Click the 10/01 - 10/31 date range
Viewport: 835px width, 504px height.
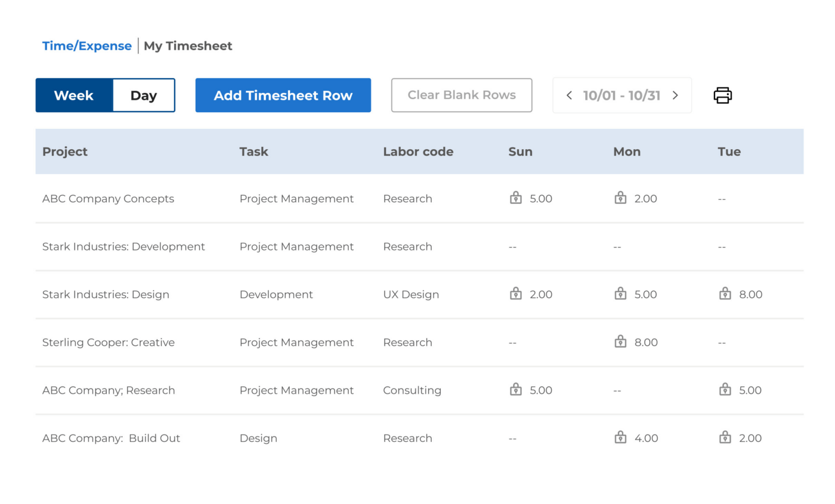[x=622, y=95]
